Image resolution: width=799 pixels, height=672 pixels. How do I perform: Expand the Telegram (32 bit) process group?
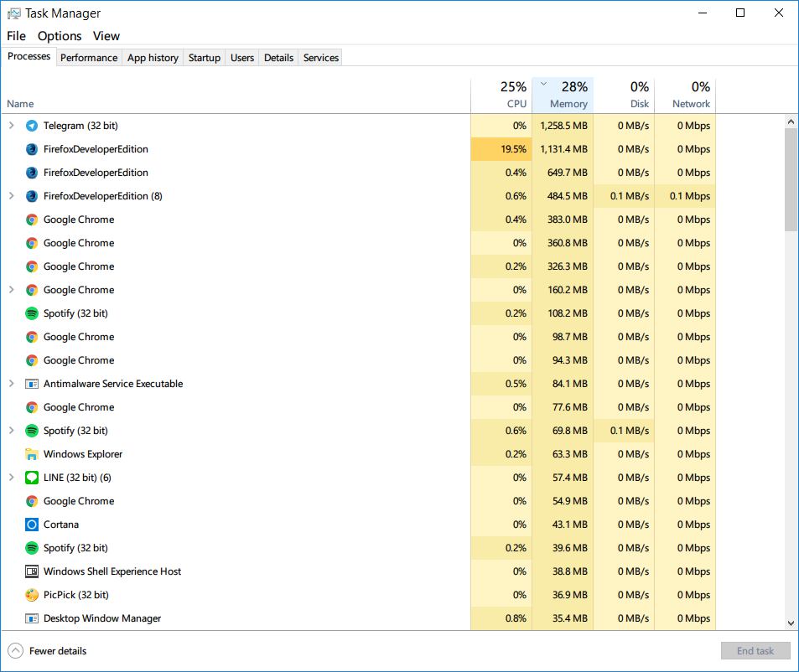click(11, 125)
